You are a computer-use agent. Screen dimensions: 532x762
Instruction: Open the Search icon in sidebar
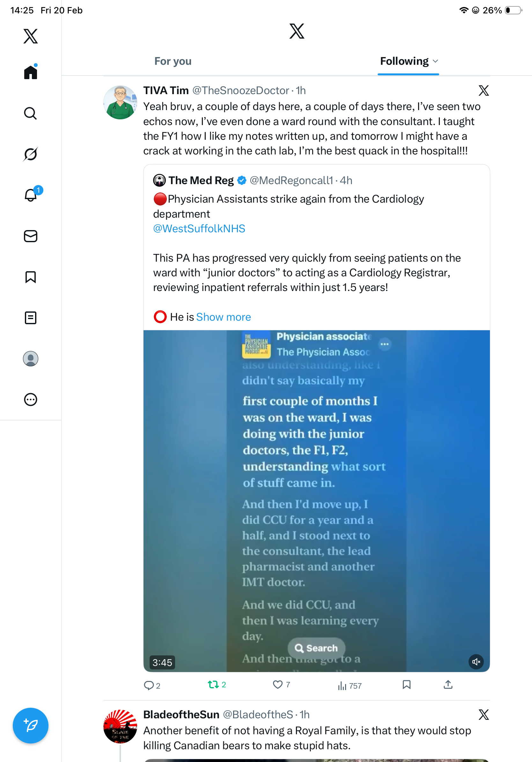point(31,114)
